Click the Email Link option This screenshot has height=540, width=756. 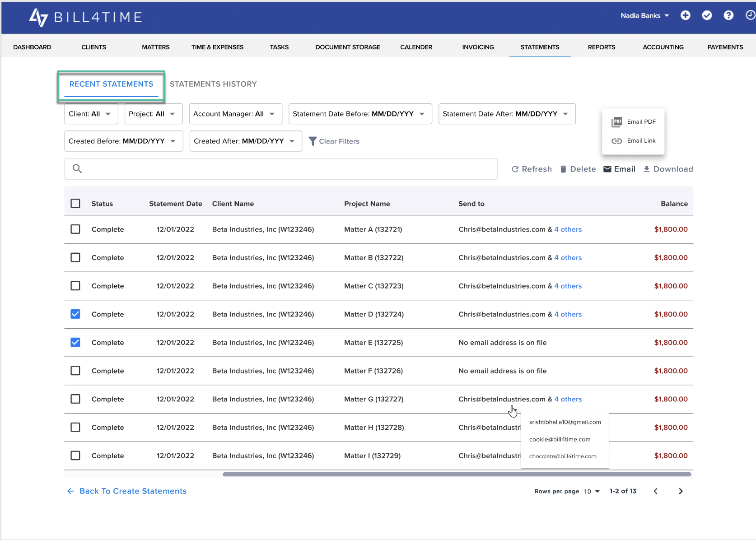click(633, 141)
